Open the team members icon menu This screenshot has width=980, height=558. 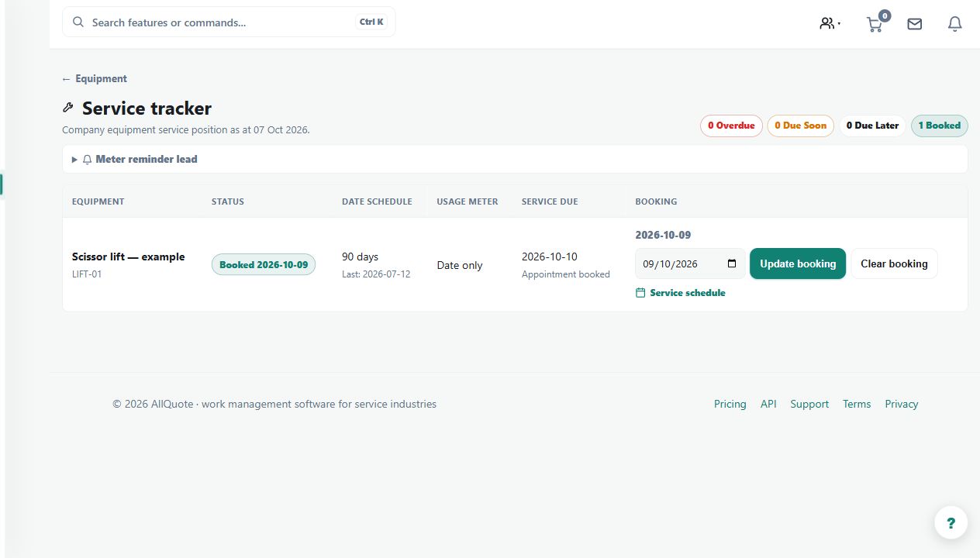click(830, 23)
